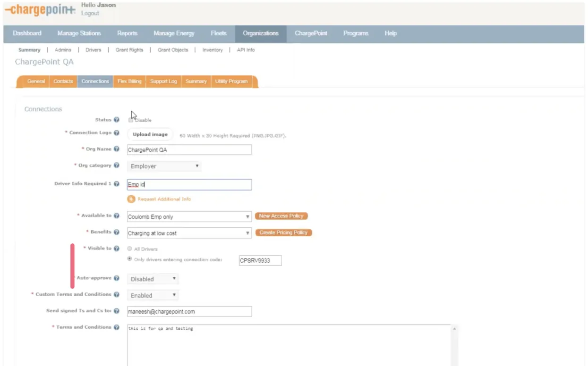Screen dimensions: 588x366
Task: Go to the Inventory link
Action: [x=213, y=50]
